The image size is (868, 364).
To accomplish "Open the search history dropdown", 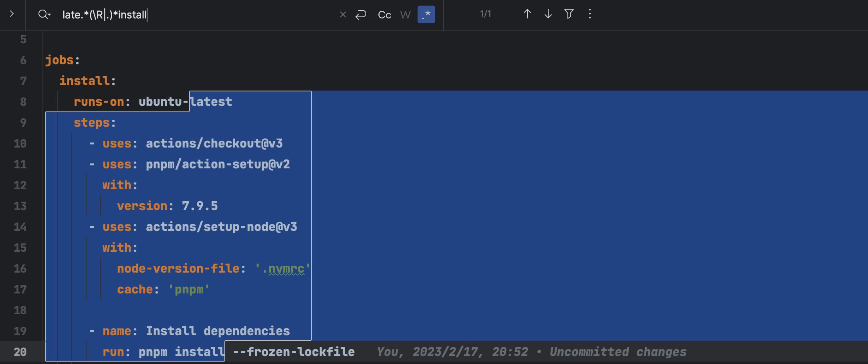I will click(44, 15).
